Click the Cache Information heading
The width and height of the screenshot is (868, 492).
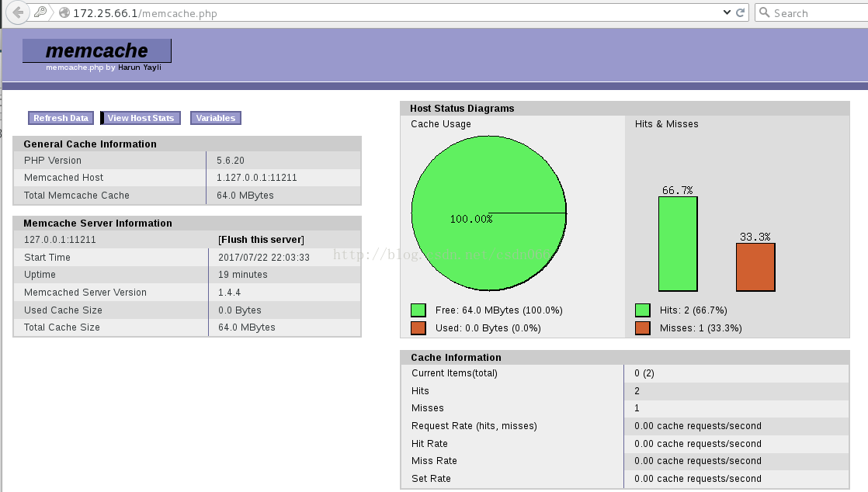click(457, 358)
